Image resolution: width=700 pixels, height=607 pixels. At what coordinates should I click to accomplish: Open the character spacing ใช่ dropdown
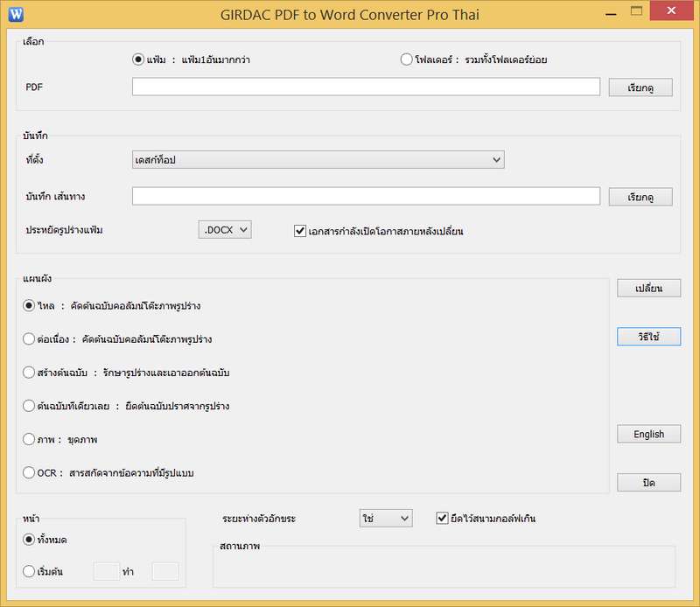coord(385,519)
